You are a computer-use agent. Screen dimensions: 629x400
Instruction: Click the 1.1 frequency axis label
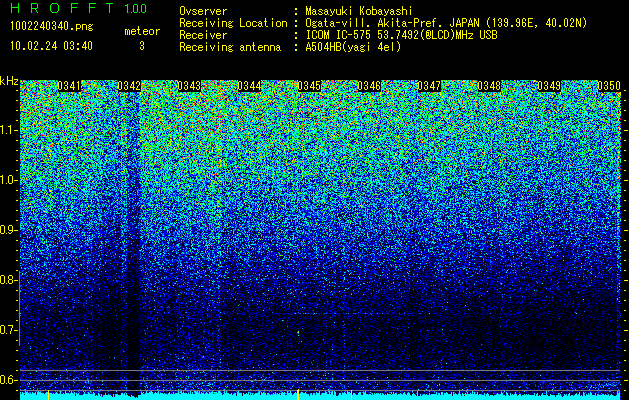coord(8,130)
